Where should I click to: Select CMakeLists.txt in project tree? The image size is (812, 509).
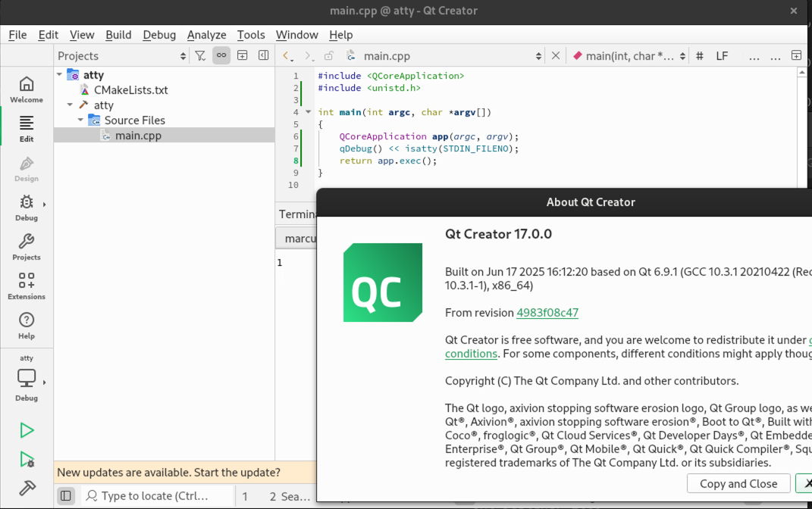(130, 90)
